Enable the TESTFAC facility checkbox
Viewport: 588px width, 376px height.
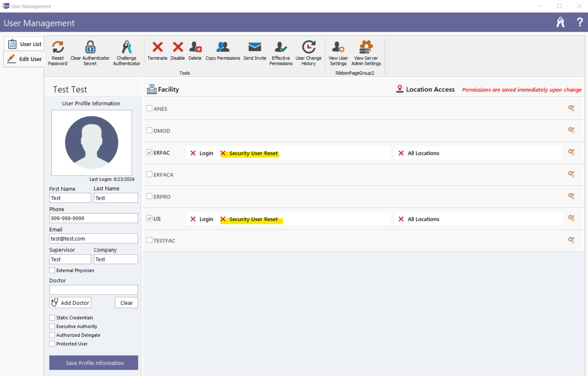pyautogui.click(x=149, y=240)
